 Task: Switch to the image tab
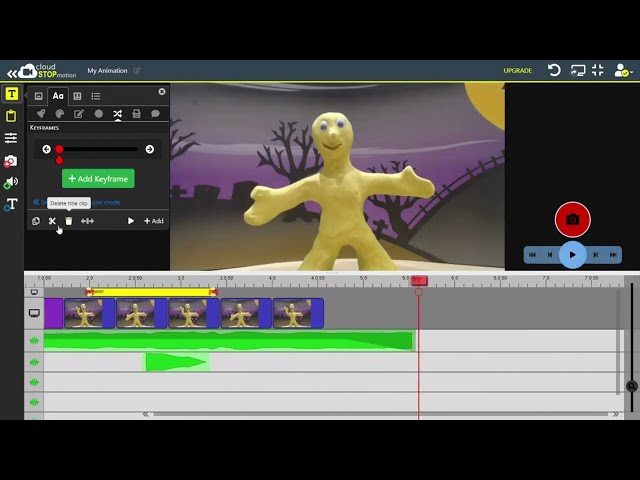point(38,96)
